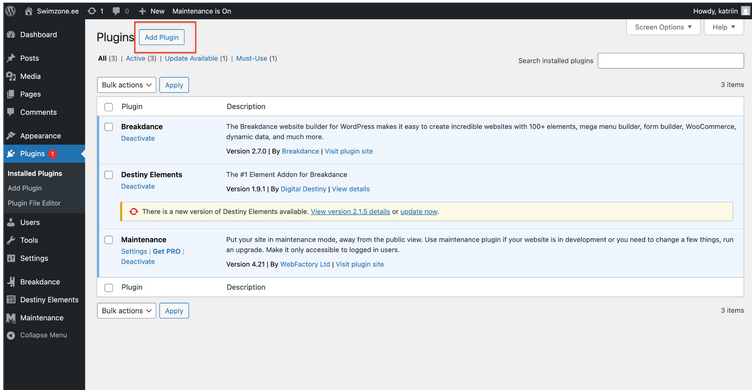Tick the select-all checkbox in table footer

point(109,288)
